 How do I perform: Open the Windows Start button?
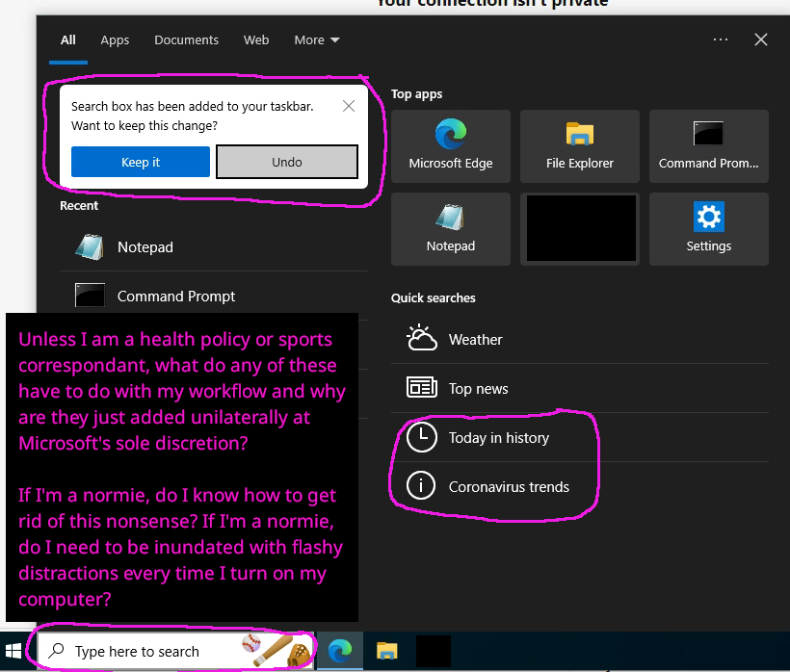tap(13, 651)
